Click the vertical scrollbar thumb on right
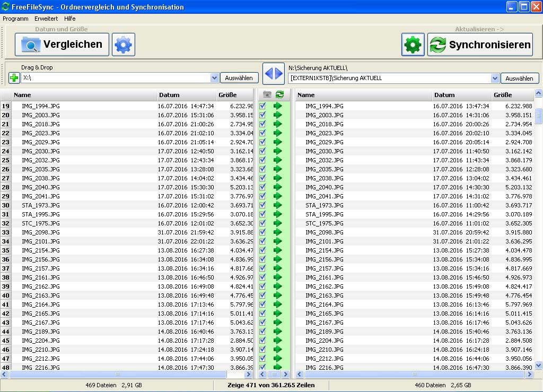 [x=539, y=116]
